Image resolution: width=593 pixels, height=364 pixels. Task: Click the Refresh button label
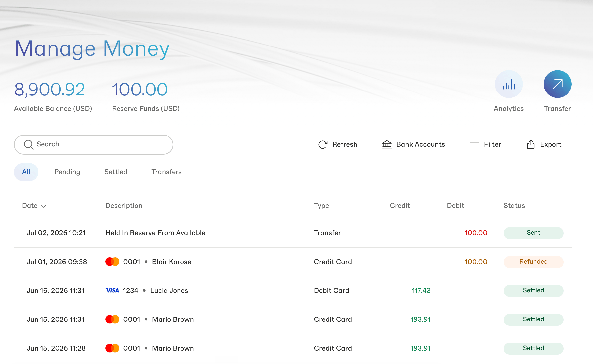tap(345, 144)
